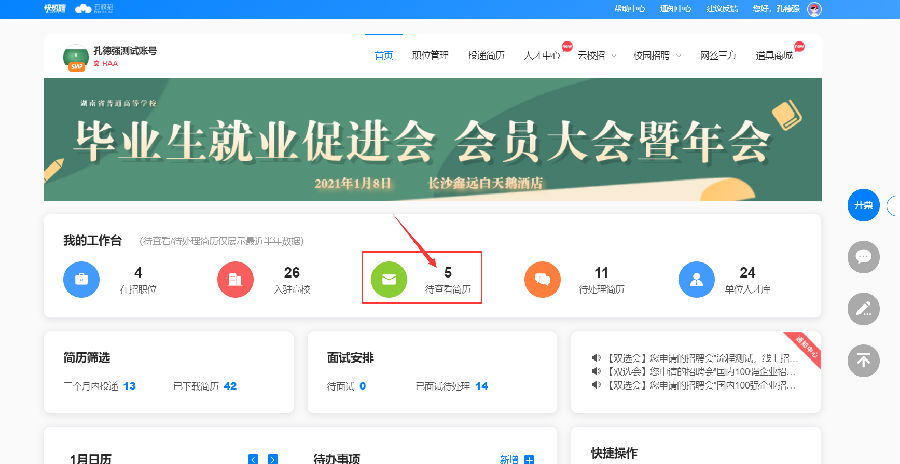Open the green envelope 待查看简历 icon

(389, 280)
